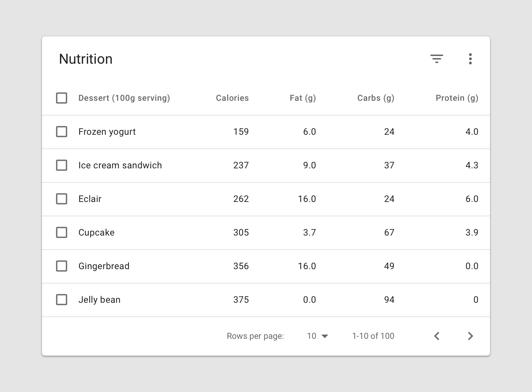
Task: Go to the next page arrow
Action: (470, 336)
